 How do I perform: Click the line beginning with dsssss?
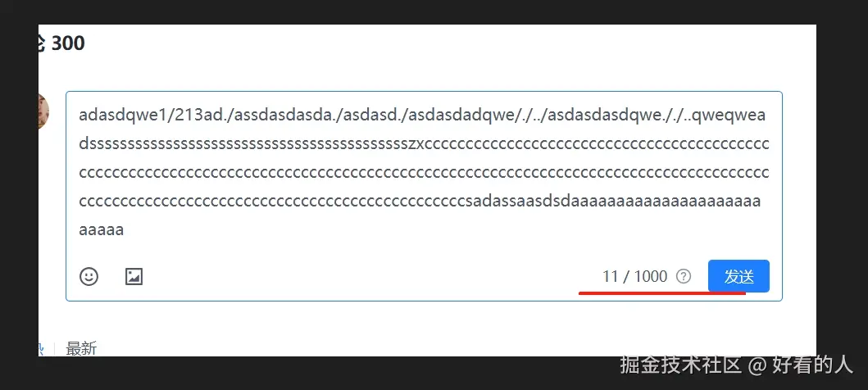tap(424, 144)
